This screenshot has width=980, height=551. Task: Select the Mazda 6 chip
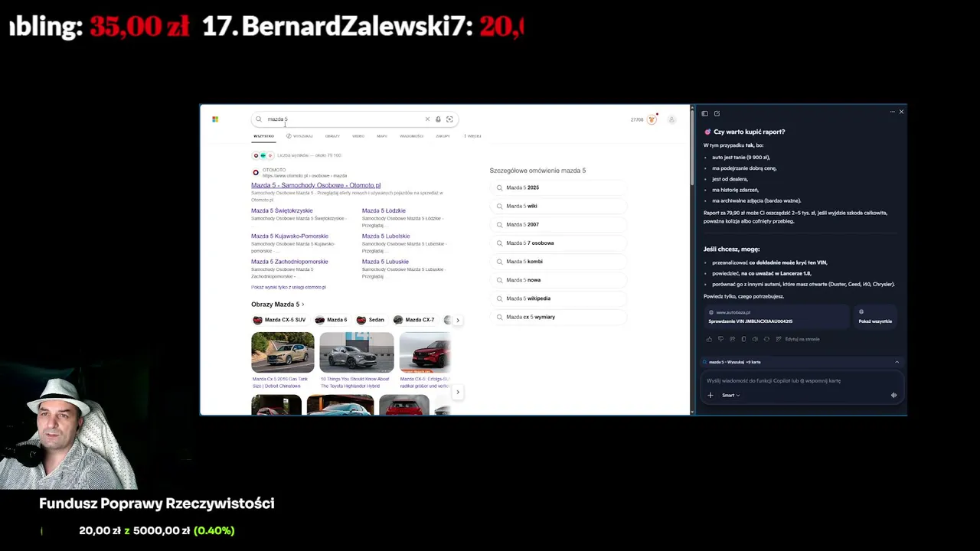click(332, 320)
